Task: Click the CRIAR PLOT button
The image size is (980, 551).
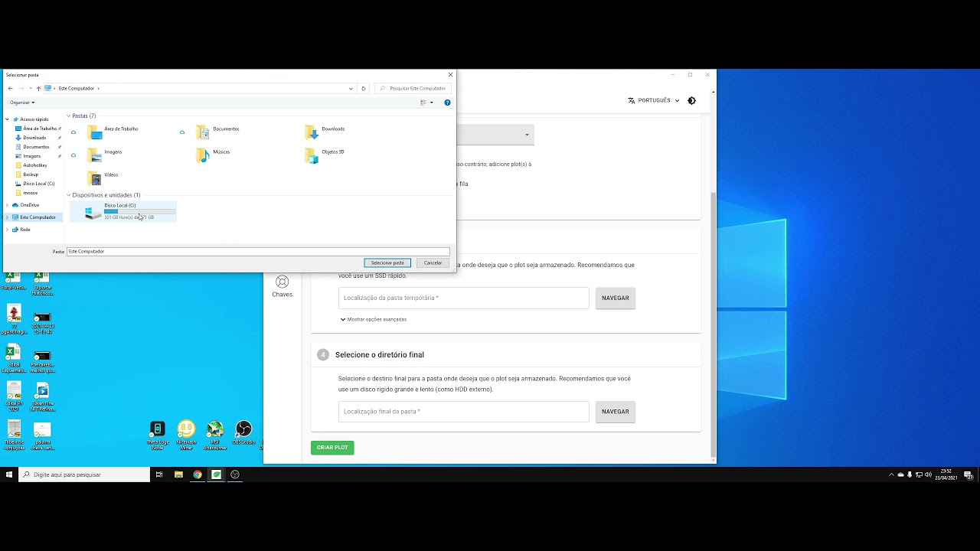Action: 332,447
